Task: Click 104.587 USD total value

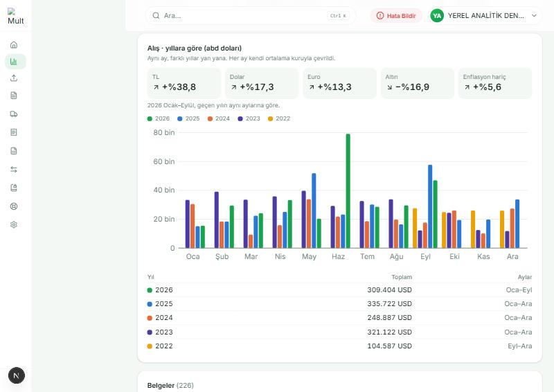Action: point(389,346)
